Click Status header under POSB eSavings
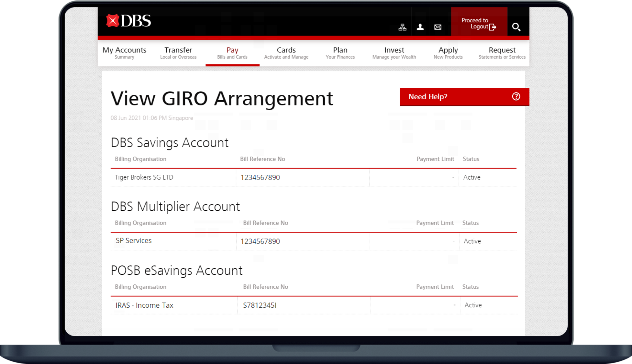This screenshot has width=632, height=364. point(471,287)
